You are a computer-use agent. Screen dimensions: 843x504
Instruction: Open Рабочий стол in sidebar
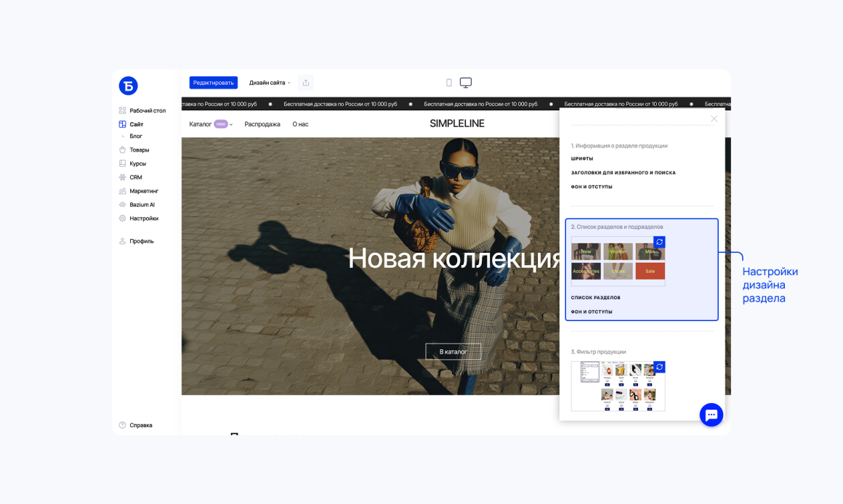click(148, 110)
